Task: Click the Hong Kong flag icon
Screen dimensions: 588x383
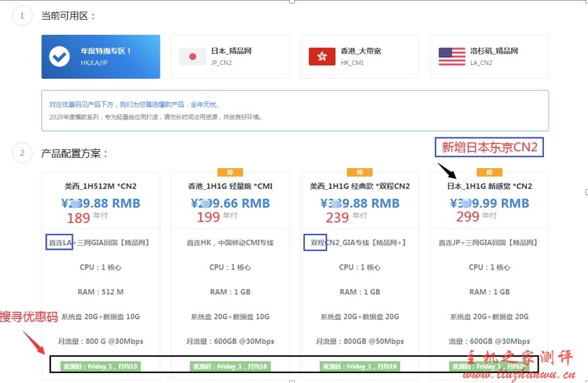Action: click(322, 56)
